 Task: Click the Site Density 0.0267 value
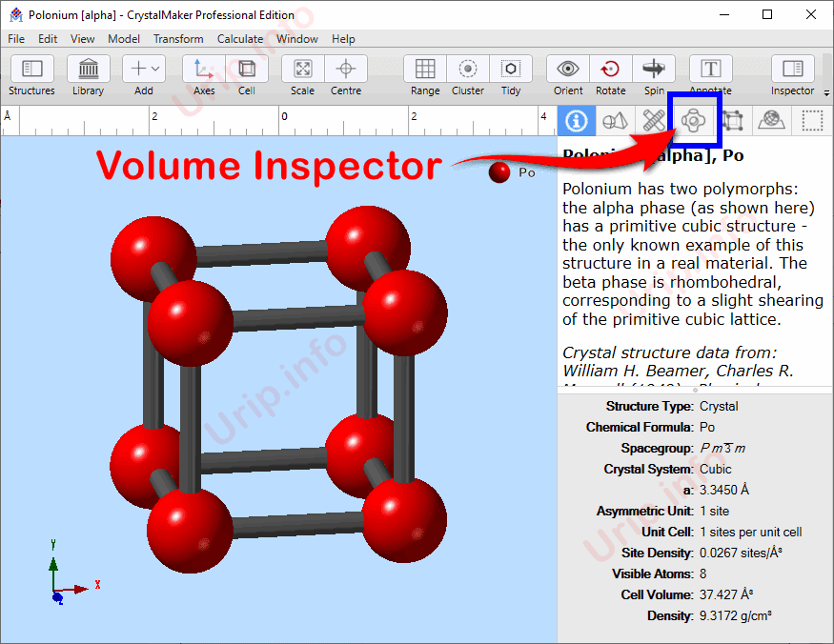(741, 553)
